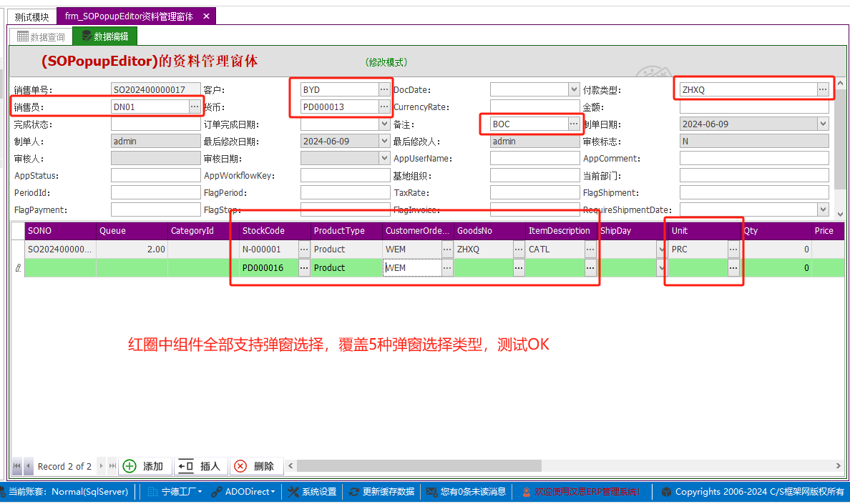Viewport: 850px width, 504px height.
Task: Open the ADODirect dropdown menu
Action: pos(243,492)
